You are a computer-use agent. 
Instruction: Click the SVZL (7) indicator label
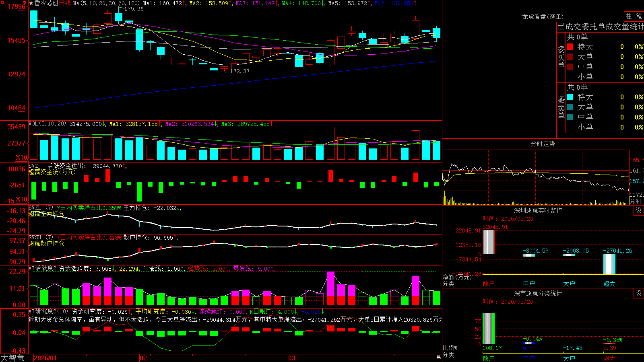click(41, 208)
